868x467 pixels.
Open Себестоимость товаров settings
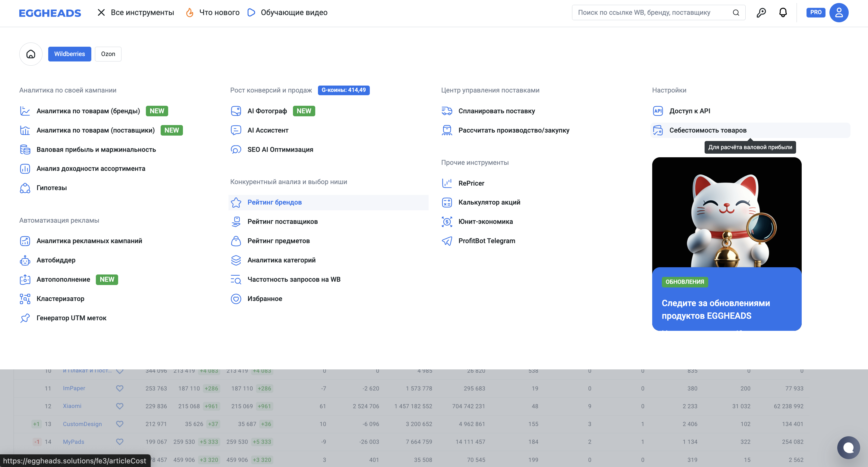750,130
